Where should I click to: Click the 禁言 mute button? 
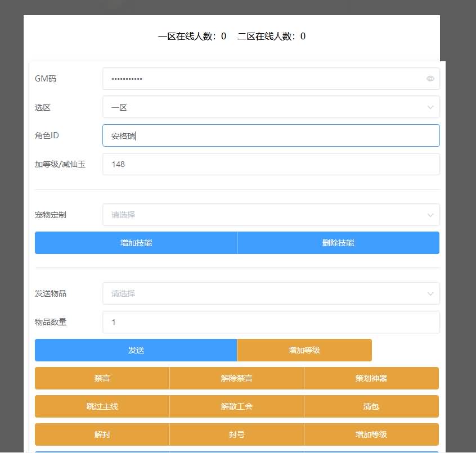pos(101,378)
